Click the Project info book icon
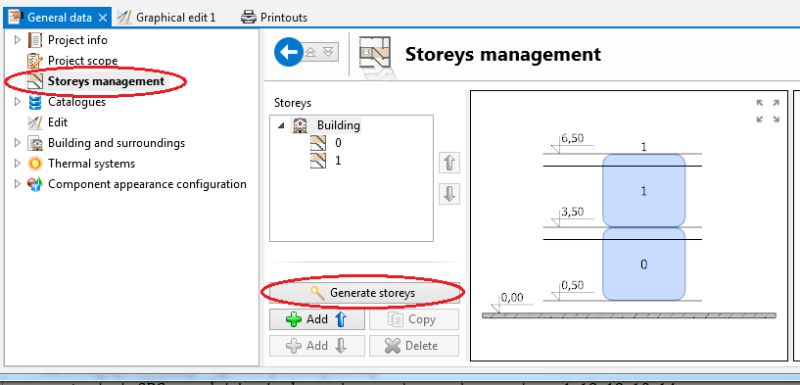Screen dimensions: 800x385 (35, 40)
